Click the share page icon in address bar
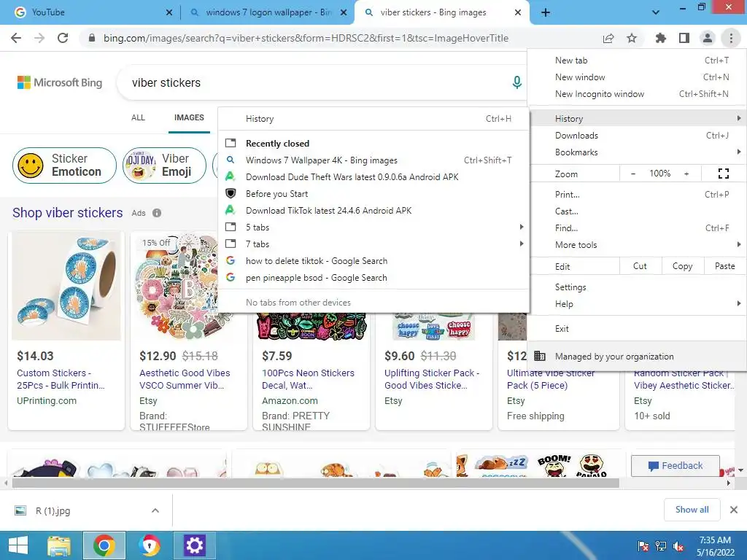 tap(608, 38)
